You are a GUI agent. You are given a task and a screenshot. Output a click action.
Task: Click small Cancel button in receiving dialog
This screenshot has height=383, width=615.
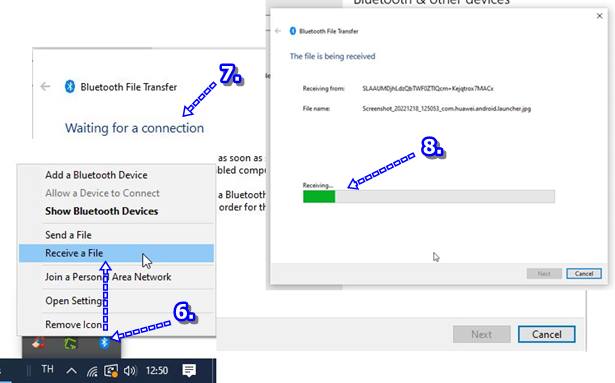coord(584,274)
